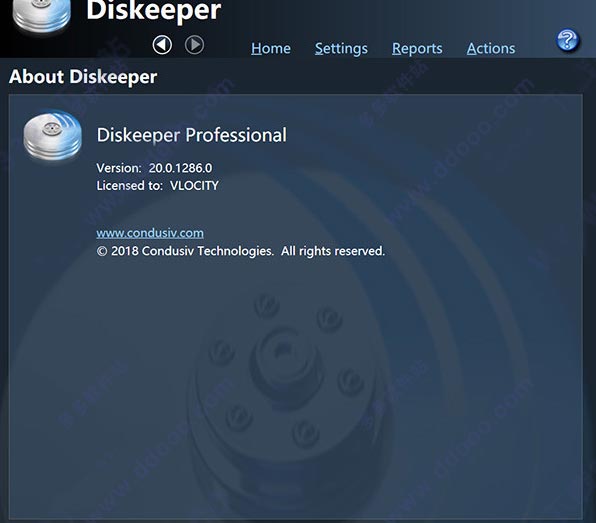596x523 pixels.
Task: Open the Reports menu
Action: click(x=417, y=49)
